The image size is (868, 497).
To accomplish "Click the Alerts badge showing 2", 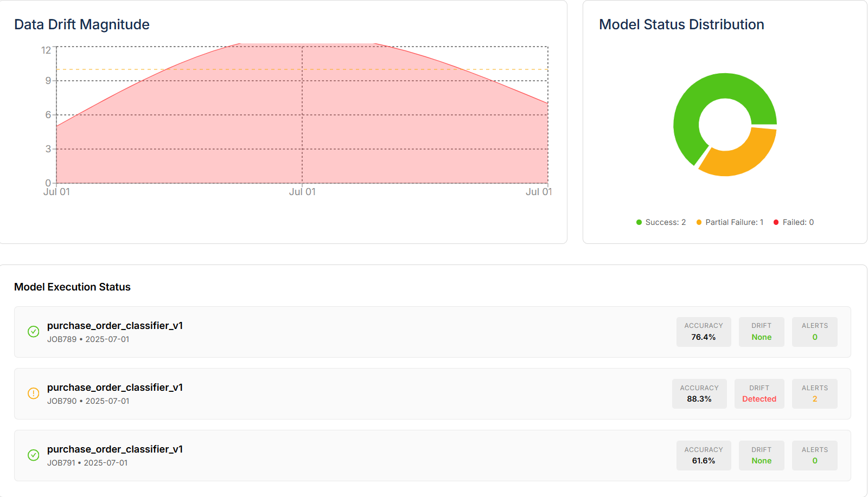I will [814, 393].
